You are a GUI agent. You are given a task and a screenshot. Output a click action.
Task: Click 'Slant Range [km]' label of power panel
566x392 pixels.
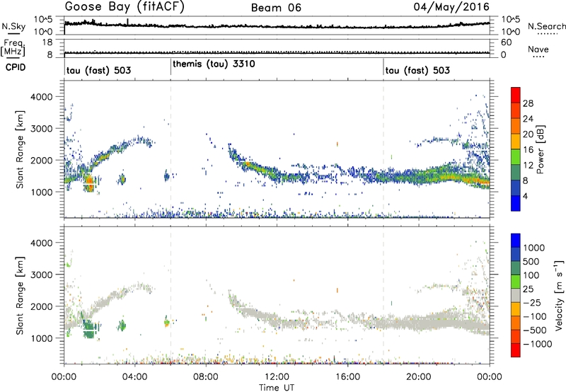[x=20, y=149]
